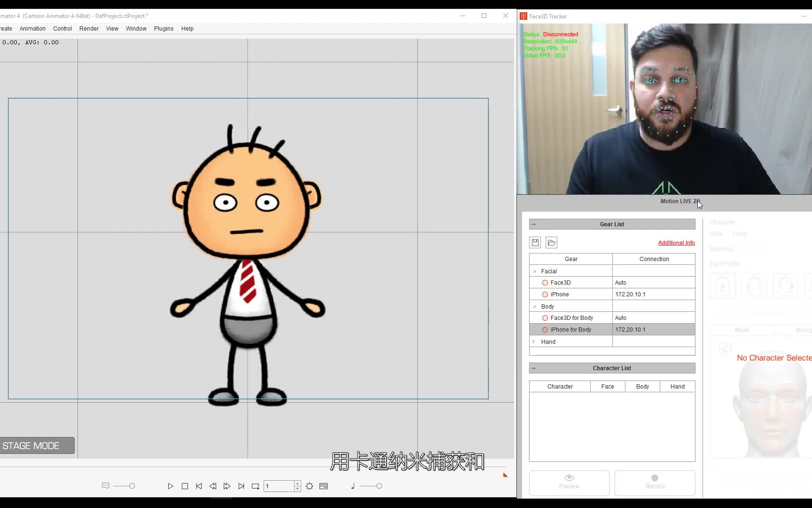Click the audio note icon near volume slider

[x=352, y=486]
